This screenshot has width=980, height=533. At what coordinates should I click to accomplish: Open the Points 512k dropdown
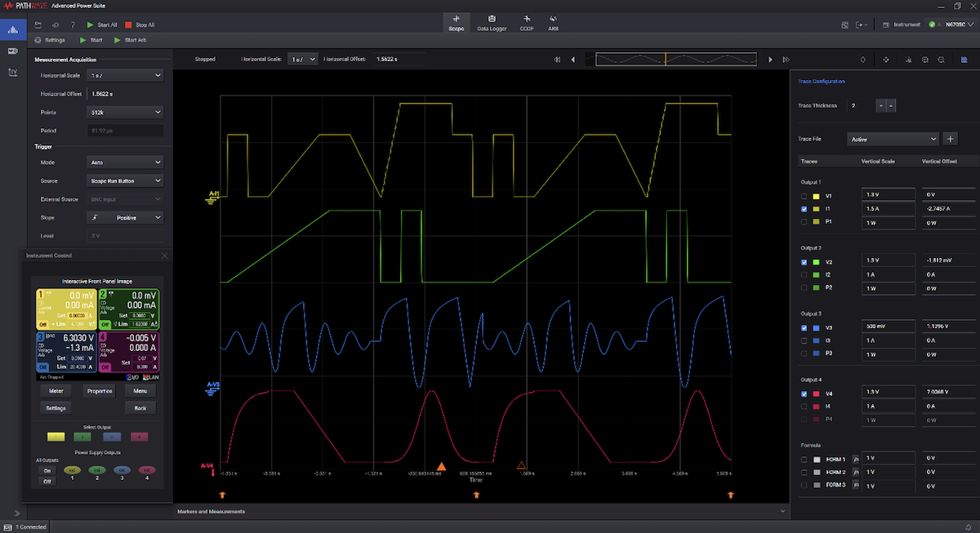[125, 112]
